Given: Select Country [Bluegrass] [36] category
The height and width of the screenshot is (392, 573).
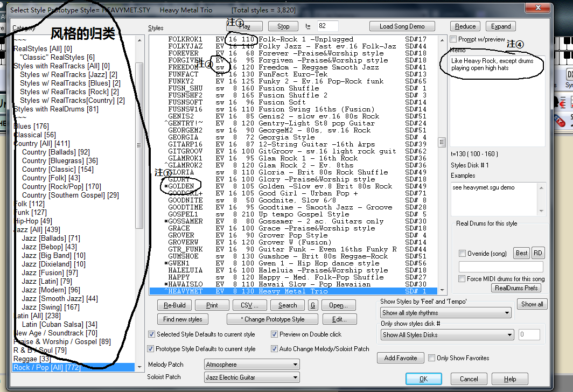Looking at the screenshot, I should pyautogui.click(x=60, y=161).
